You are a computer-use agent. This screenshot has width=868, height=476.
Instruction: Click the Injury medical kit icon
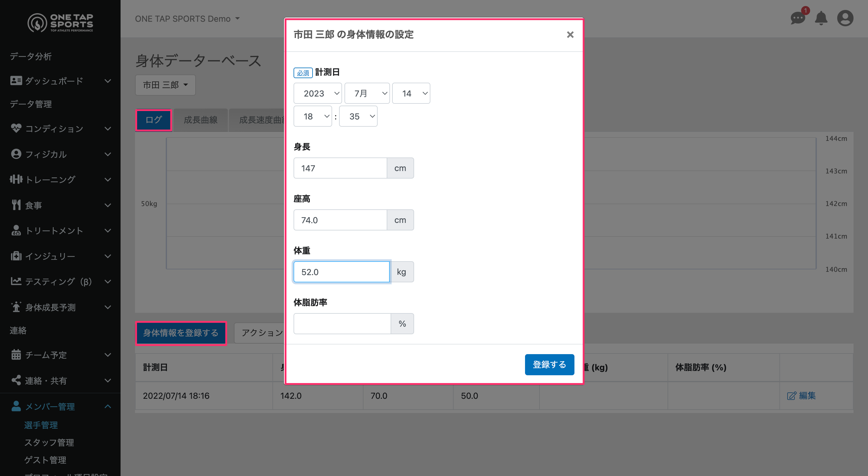click(x=16, y=256)
